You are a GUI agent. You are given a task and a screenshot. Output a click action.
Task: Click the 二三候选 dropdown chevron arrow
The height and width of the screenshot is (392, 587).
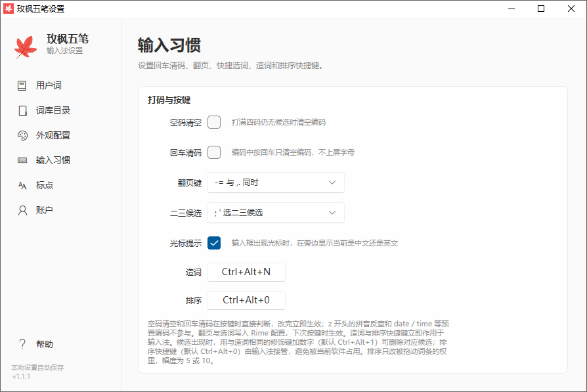coord(332,213)
